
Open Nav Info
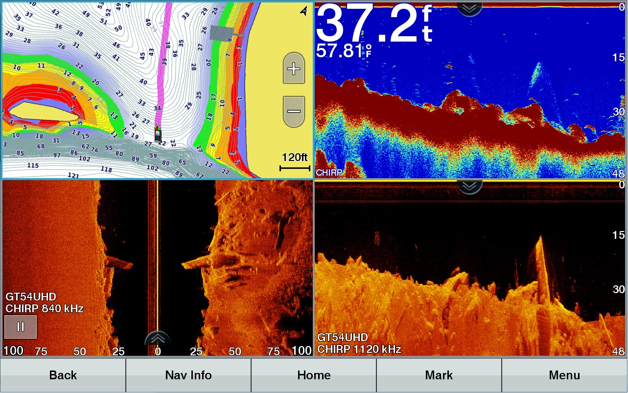pos(188,375)
